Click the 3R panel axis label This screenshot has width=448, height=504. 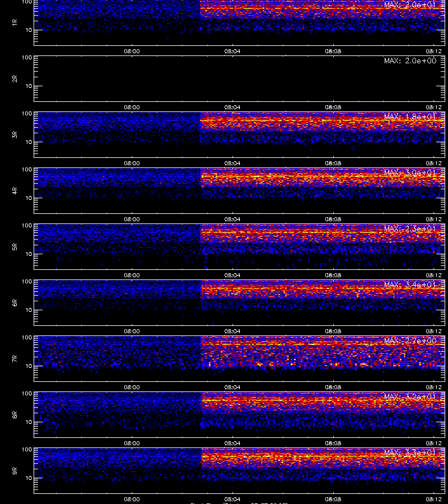(15, 134)
